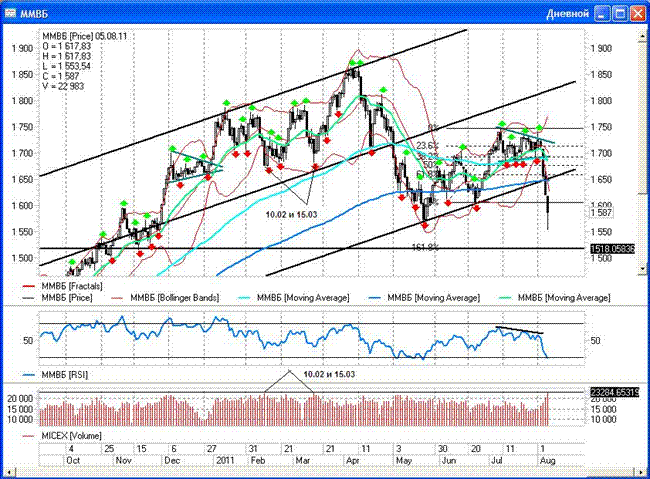This screenshot has height=479, width=650.
Task: Select the cyan MMВБ [Moving Average] legend
Action: click(x=294, y=297)
